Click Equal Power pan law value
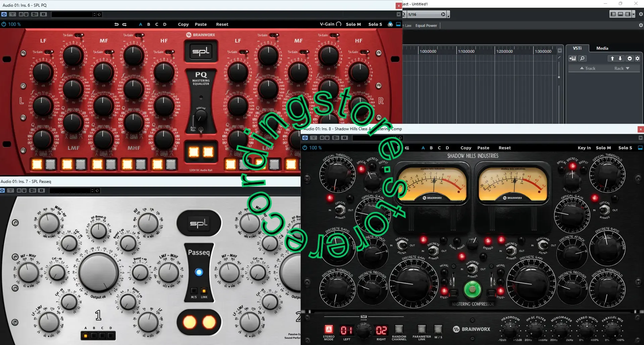This screenshot has height=345, width=644. (x=426, y=26)
